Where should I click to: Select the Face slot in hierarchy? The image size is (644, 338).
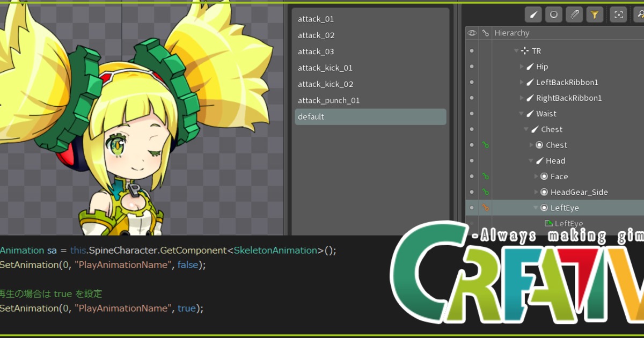coord(559,177)
